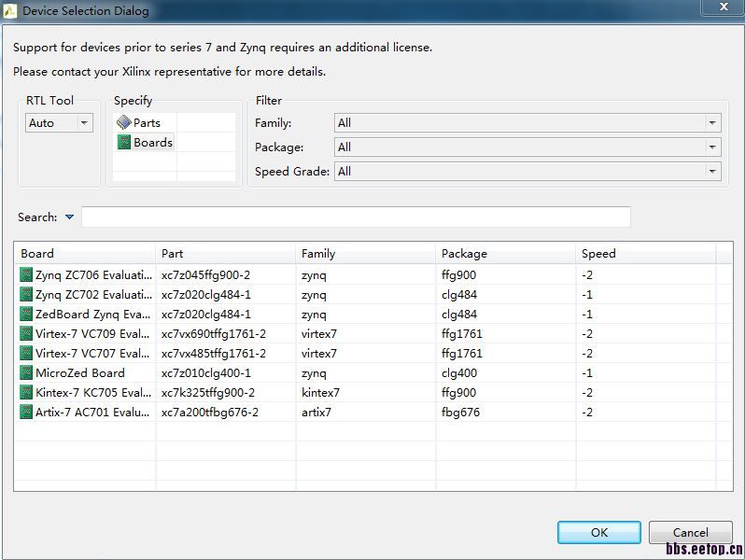
Task: Click the clg400 package cell
Action: coord(459,372)
